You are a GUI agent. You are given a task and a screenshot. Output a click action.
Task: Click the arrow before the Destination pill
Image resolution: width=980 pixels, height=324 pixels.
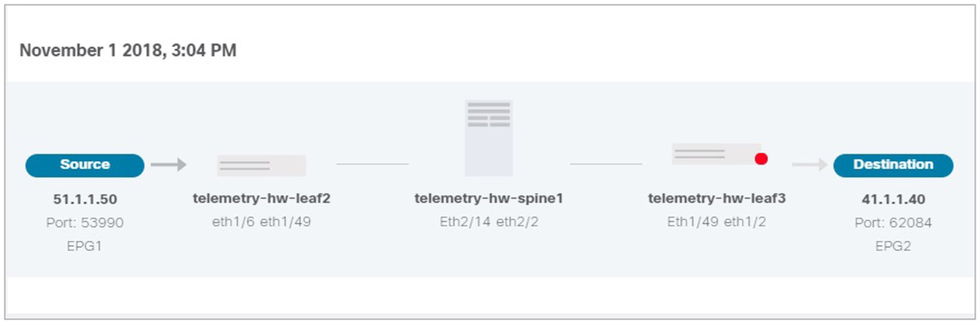pyautogui.click(x=809, y=164)
